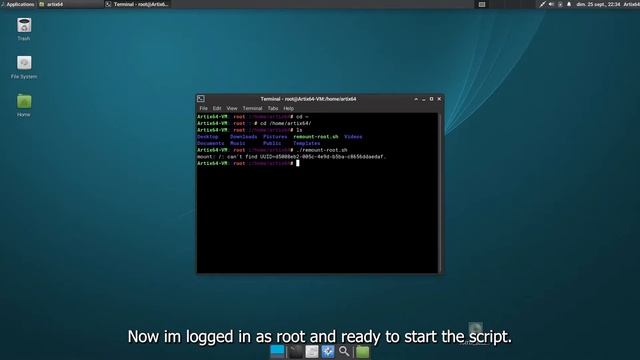640x360 pixels.
Task: Click the Terminal vertical scrollbar
Action: [439, 193]
